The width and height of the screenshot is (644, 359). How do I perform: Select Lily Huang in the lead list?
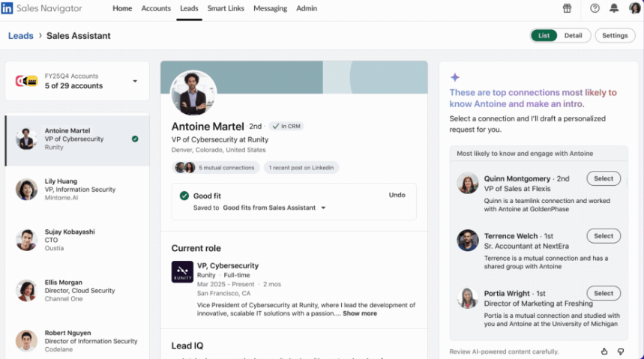(x=77, y=190)
